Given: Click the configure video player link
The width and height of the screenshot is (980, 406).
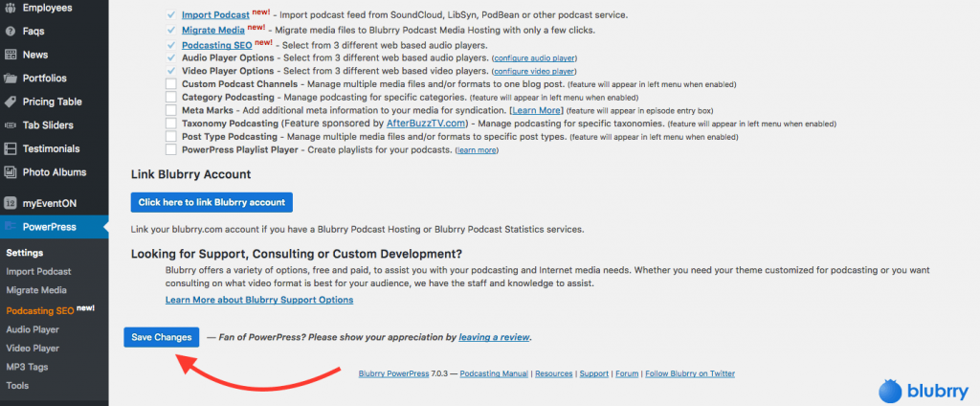Looking at the screenshot, I should click(x=534, y=71).
